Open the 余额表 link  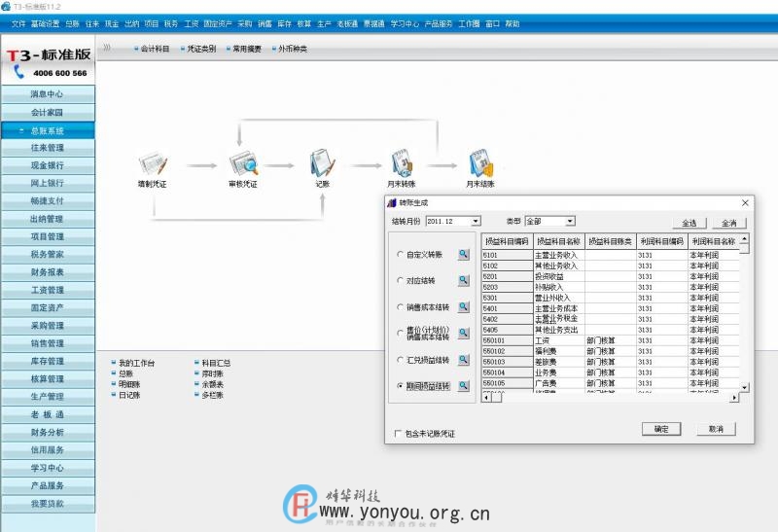click(x=212, y=384)
